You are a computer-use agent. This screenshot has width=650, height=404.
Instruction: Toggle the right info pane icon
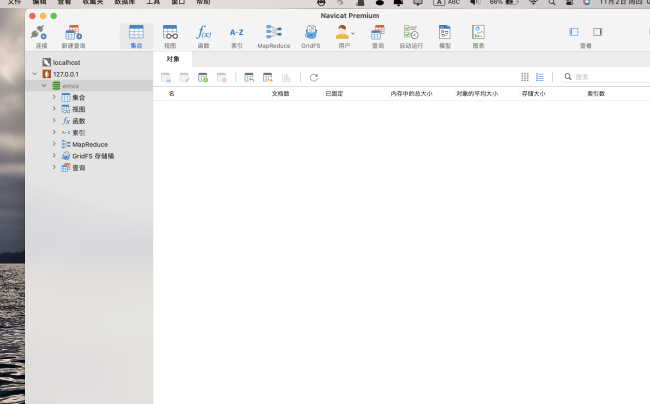pos(597,32)
